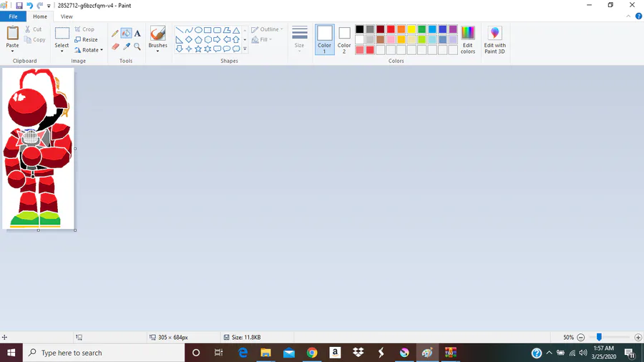This screenshot has height=362, width=644.
Task: Pick the red color swatch
Action: click(x=391, y=29)
